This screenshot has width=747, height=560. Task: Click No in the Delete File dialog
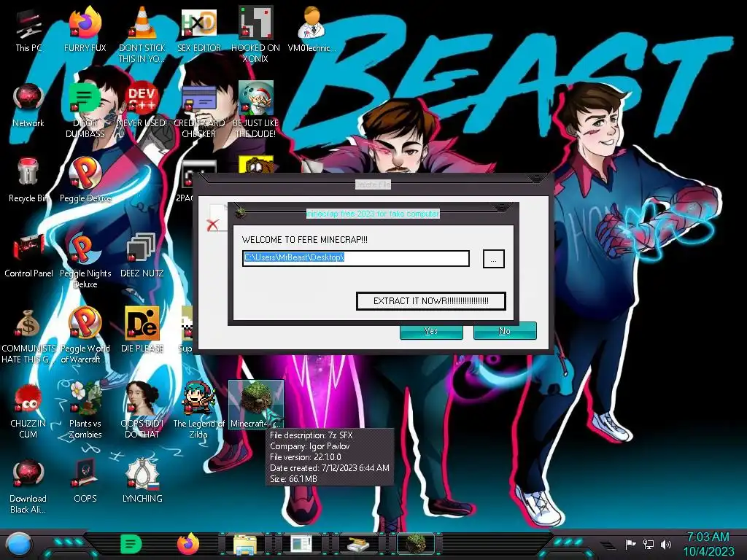(x=505, y=331)
